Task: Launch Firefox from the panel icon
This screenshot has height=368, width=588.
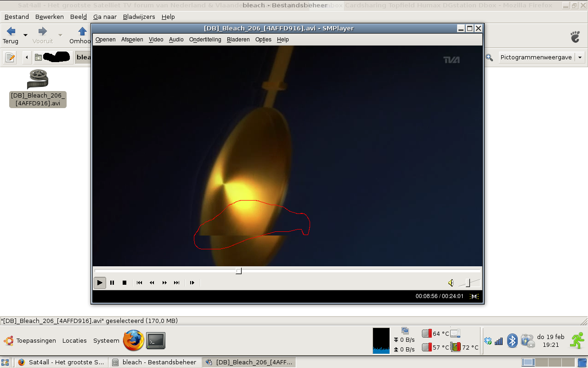Action: tap(134, 341)
